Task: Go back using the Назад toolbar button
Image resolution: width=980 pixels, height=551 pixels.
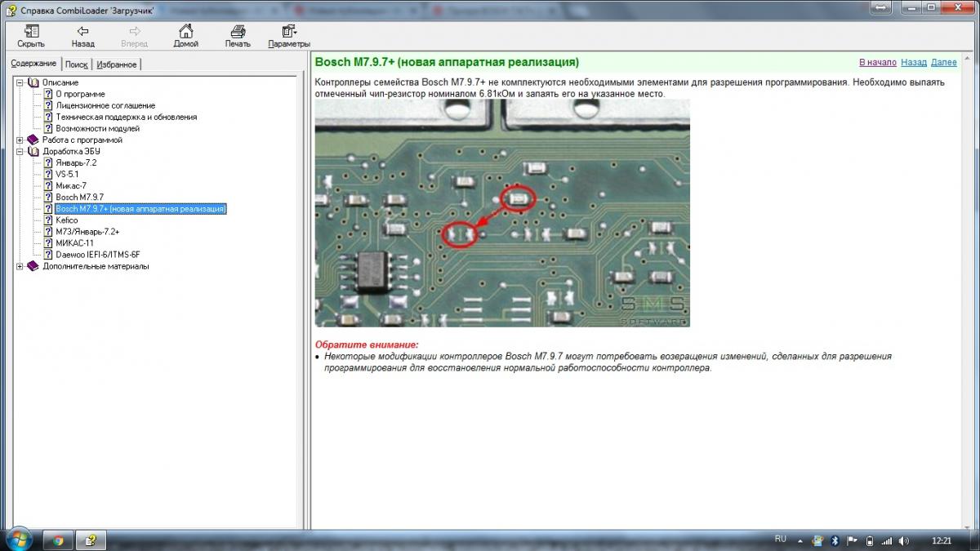Action: pyautogui.click(x=82, y=36)
